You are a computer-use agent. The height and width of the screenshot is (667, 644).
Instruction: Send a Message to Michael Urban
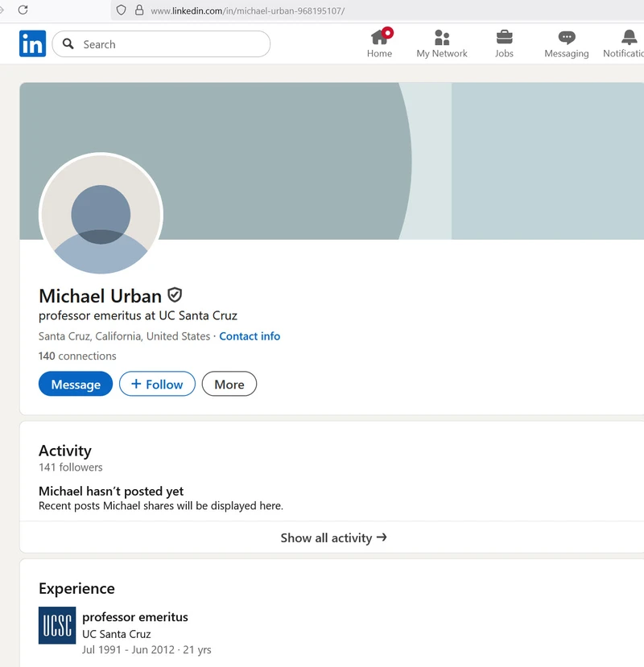click(76, 384)
